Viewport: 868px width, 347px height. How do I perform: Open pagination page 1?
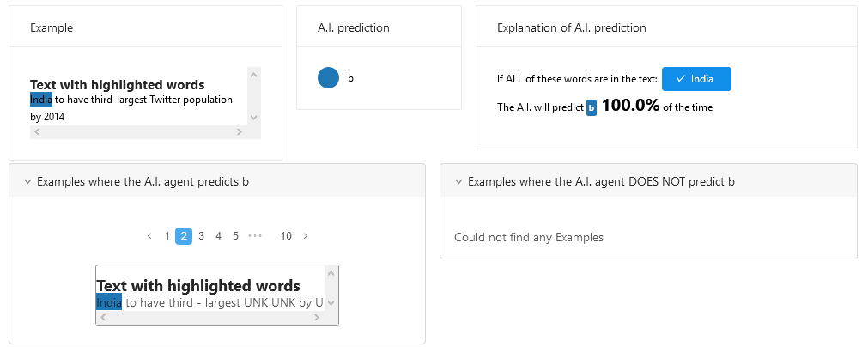click(x=167, y=236)
